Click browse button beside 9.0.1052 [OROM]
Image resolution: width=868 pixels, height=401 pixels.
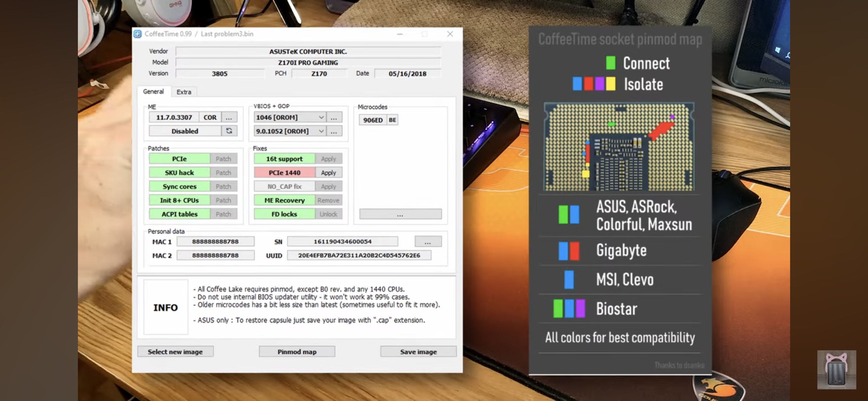coord(334,131)
